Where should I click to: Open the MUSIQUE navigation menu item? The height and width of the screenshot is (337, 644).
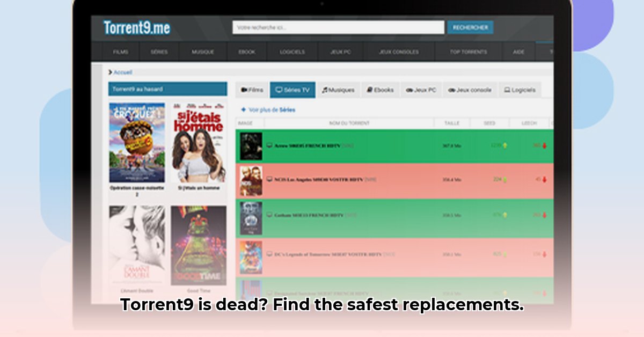tap(203, 52)
